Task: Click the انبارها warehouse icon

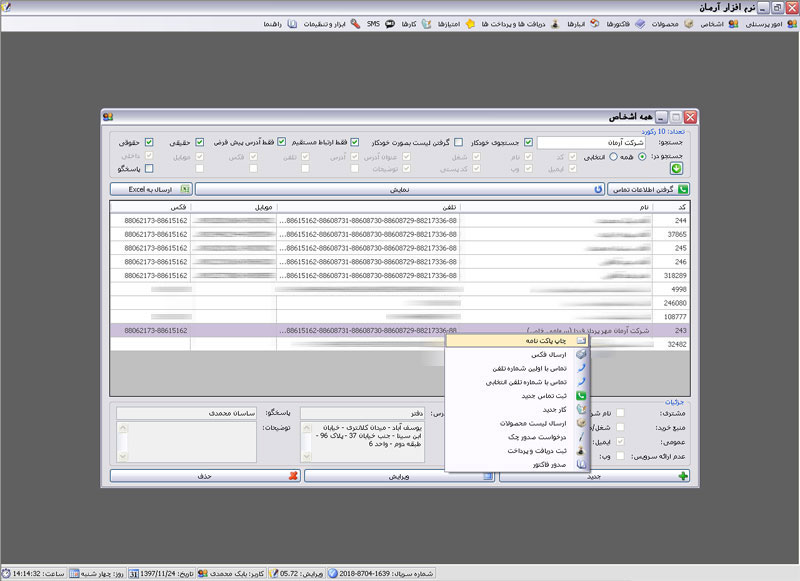Action: coord(594,24)
